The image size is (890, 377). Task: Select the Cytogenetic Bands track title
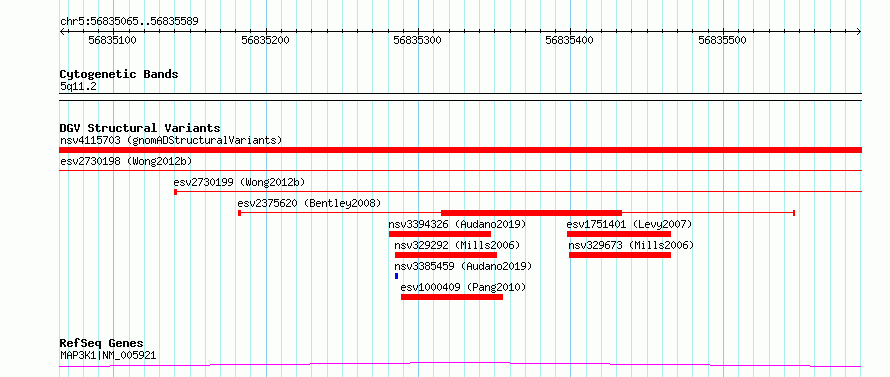point(119,74)
